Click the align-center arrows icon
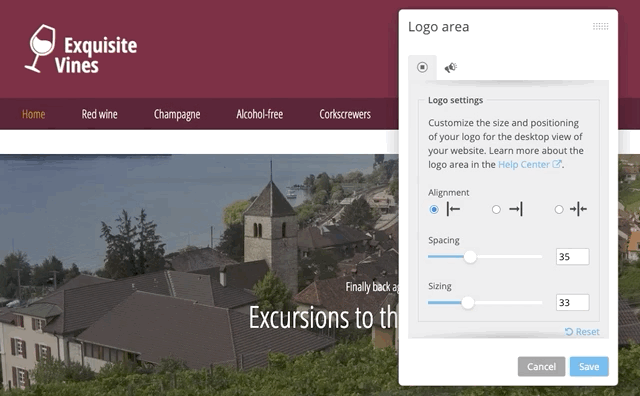Image resolution: width=640 pixels, height=396 pixels. pyautogui.click(x=578, y=209)
